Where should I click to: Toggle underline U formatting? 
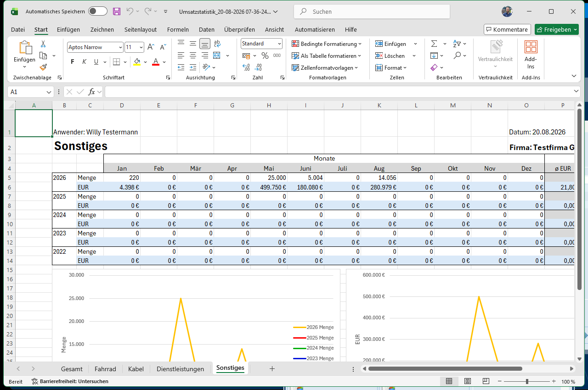[96, 62]
